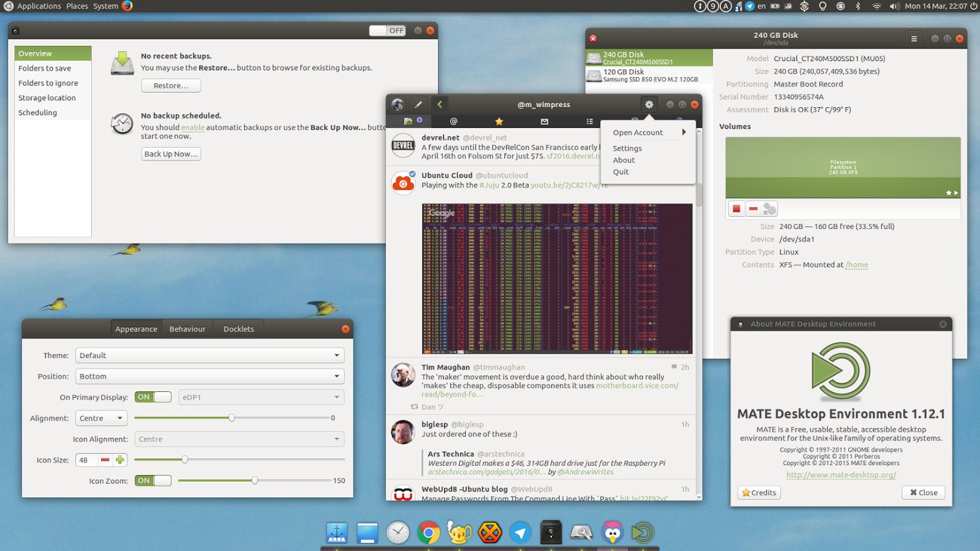Go back using the green chevron in Corebird
The width and height of the screenshot is (980, 551).
pyautogui.click(x=439, y=104)
